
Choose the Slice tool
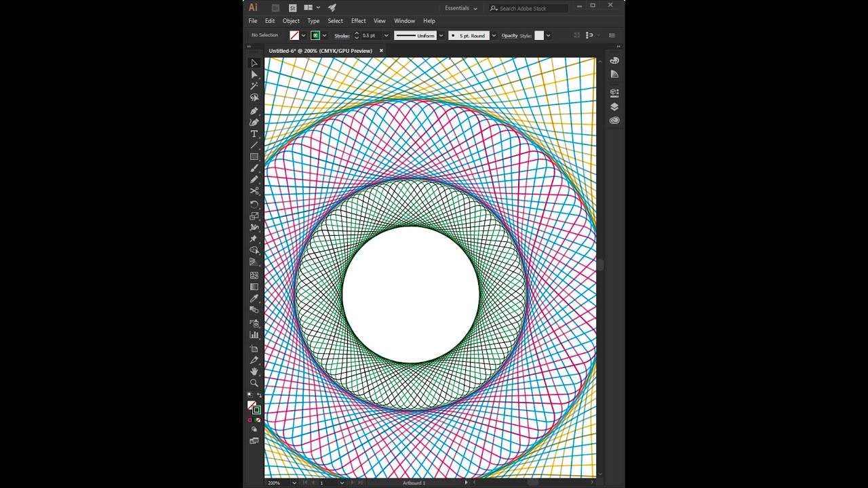(x=254, y=360)
